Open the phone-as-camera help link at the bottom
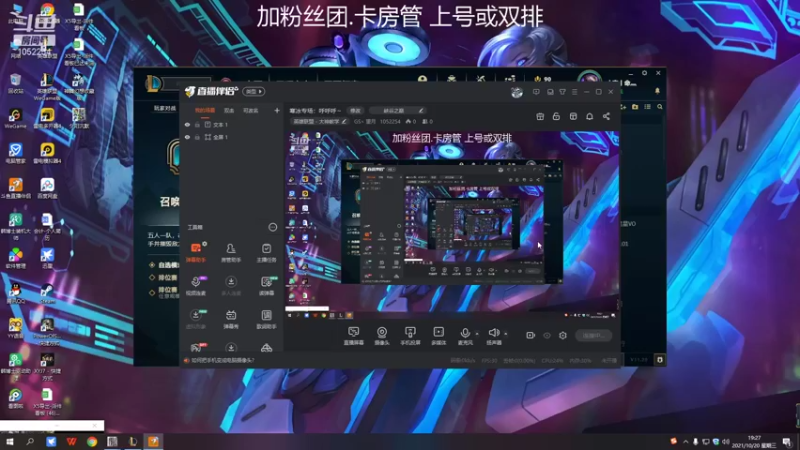The height and width of the screenshot is (450, 800). point(222,360)
